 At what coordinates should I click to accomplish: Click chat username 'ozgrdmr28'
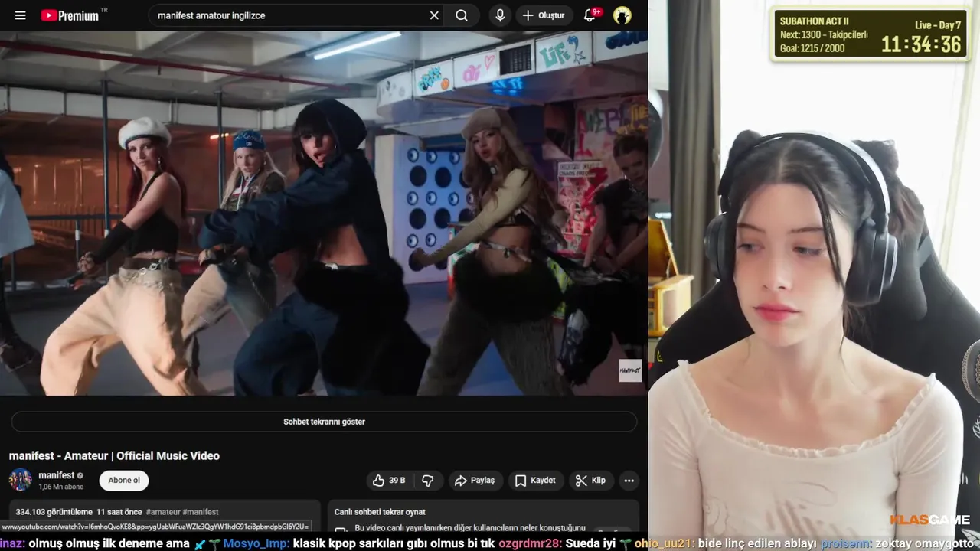(x=530, y=543)
